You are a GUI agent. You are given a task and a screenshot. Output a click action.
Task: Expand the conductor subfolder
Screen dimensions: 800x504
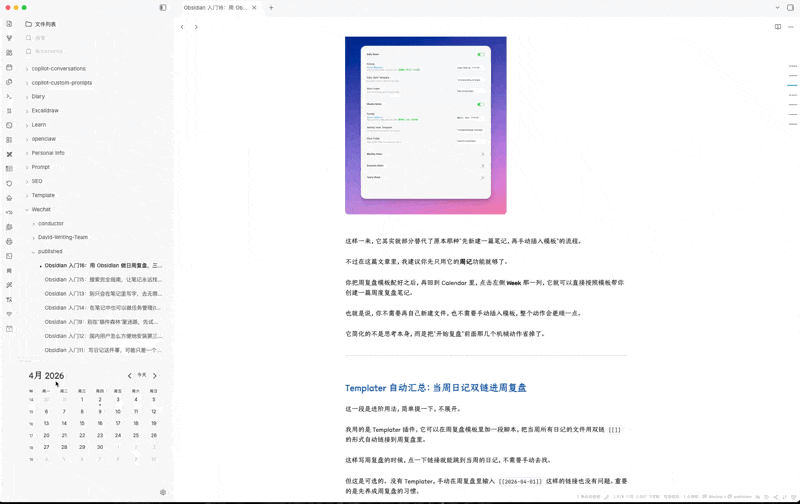pos(50,224)
